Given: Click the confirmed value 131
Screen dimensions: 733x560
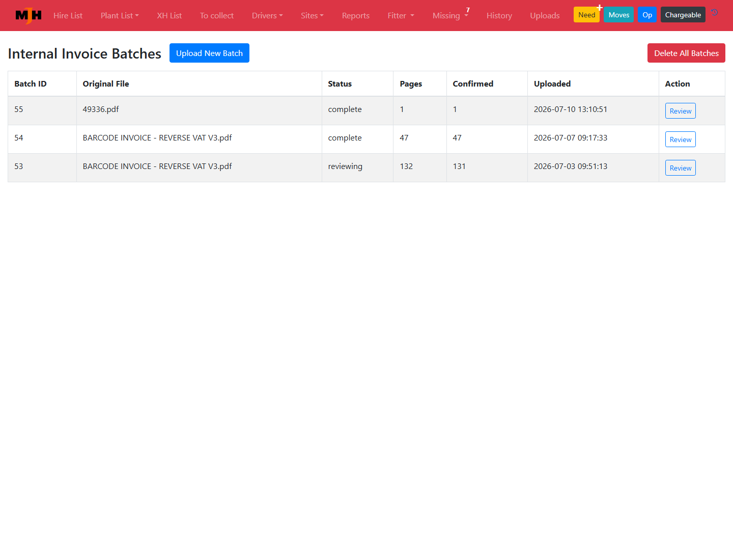Looking at the screenshot, I should point(459,166).
